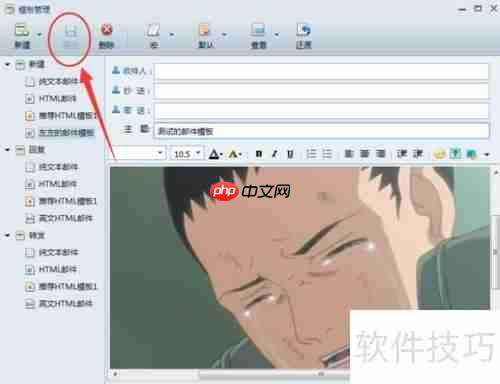Focus the 抄送 CC input field
The image size is (500, 384).
tap(321, 91)
